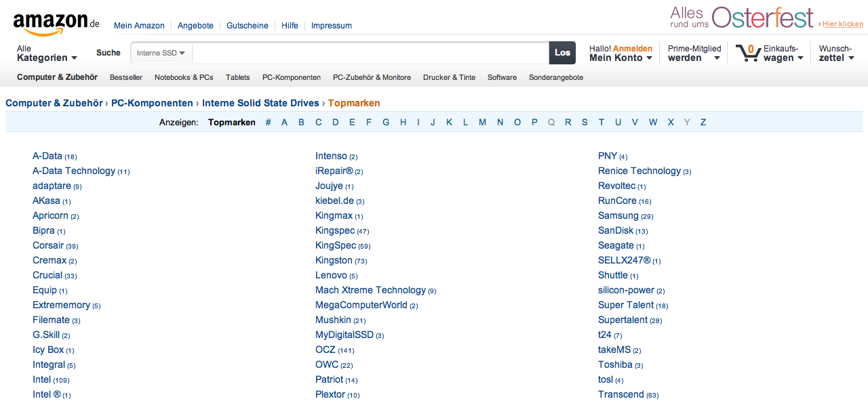Click the Interne Solid State Drives breadcrumb

tap(260, 103)
